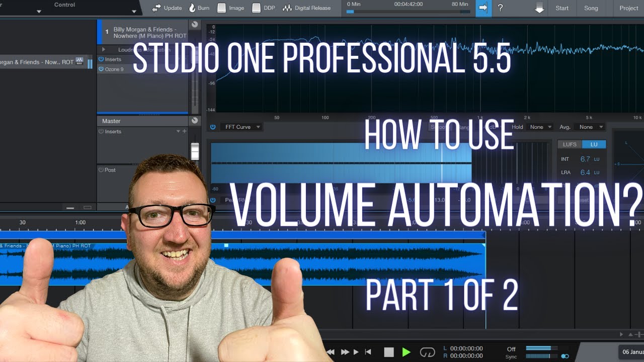Click the DDP disk icon
The height and width of the screenshot is (362, 644).
tap(256, 8)
